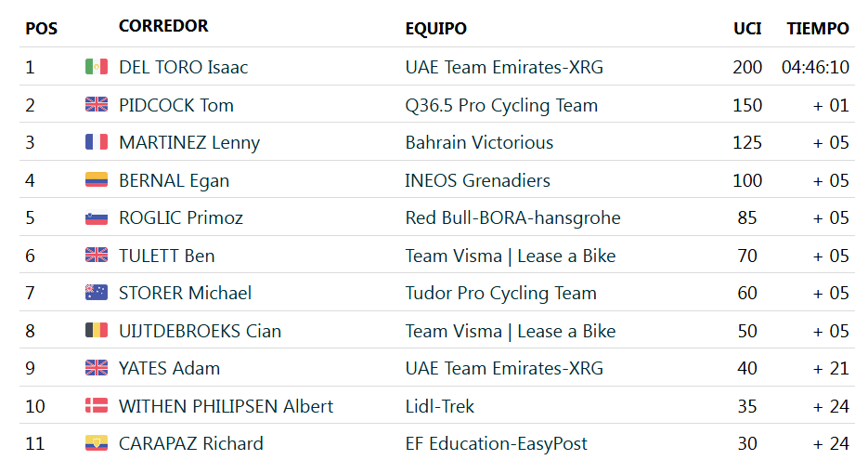
Task: Open the Red Bull-BORA-hansgrohe team link
Action: tap(512, 218)
